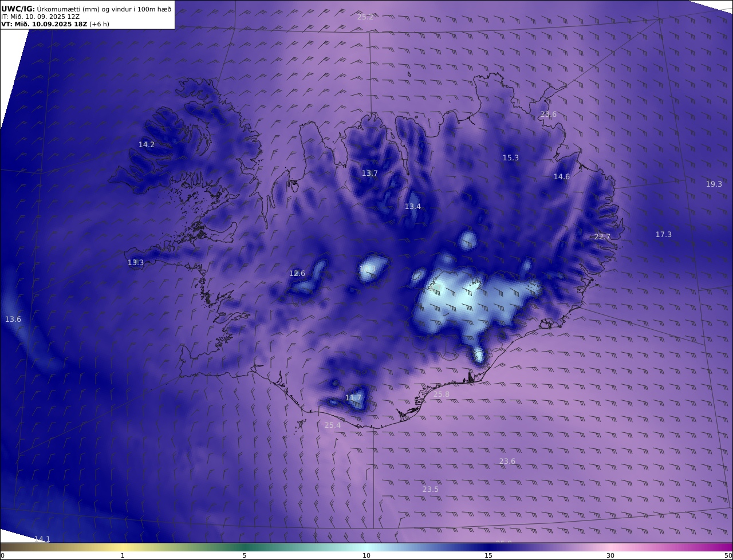Click the 22.7 value label
Image resolution: width=733 pixels, height=560 pixels.
[602, 237]
